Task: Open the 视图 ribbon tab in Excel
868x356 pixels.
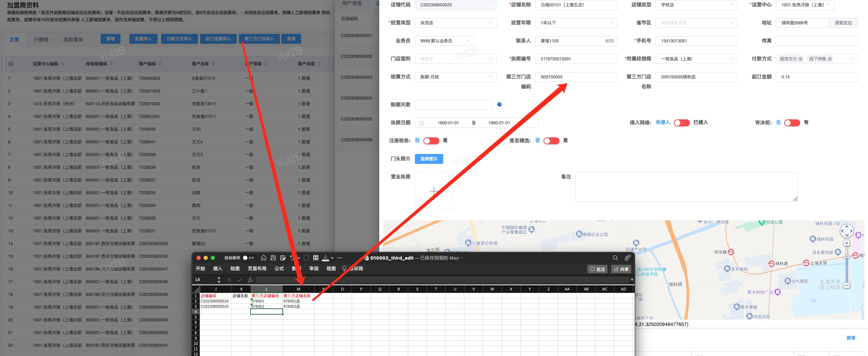Action: click(x=331, y=269)
